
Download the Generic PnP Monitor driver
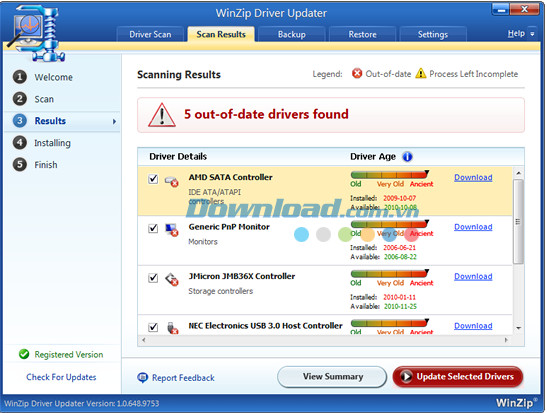pyautogui.click(x=473, y=227)
